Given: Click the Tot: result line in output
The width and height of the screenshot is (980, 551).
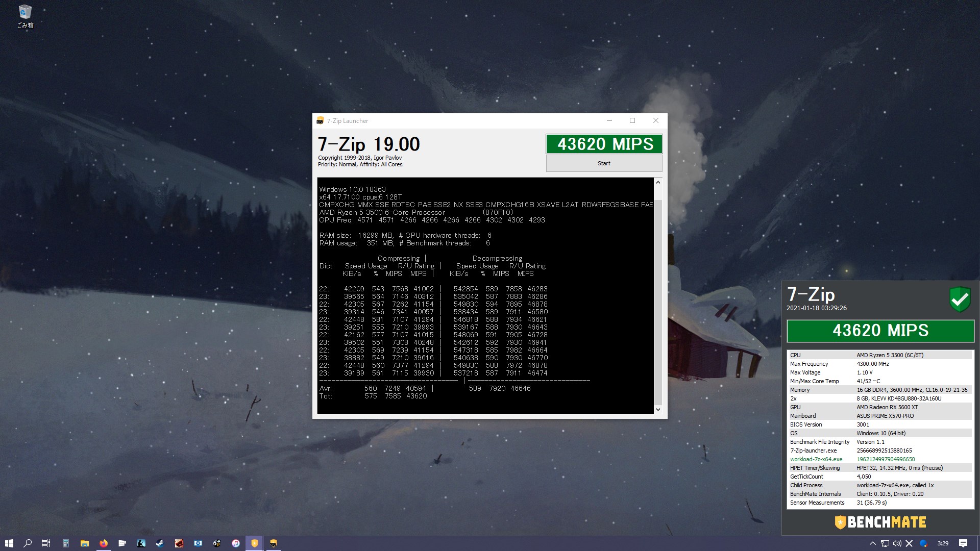Looking at the screenshot, I should 373,396.
